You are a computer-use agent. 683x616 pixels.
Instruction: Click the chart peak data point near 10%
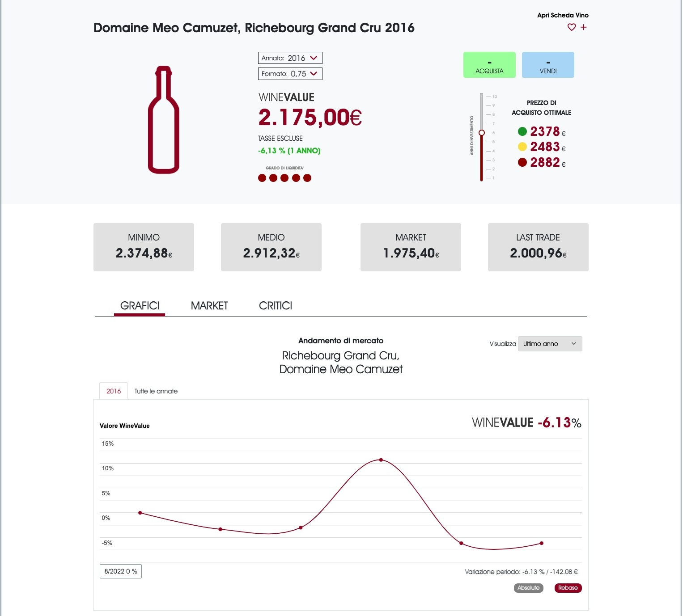(381, 460)
